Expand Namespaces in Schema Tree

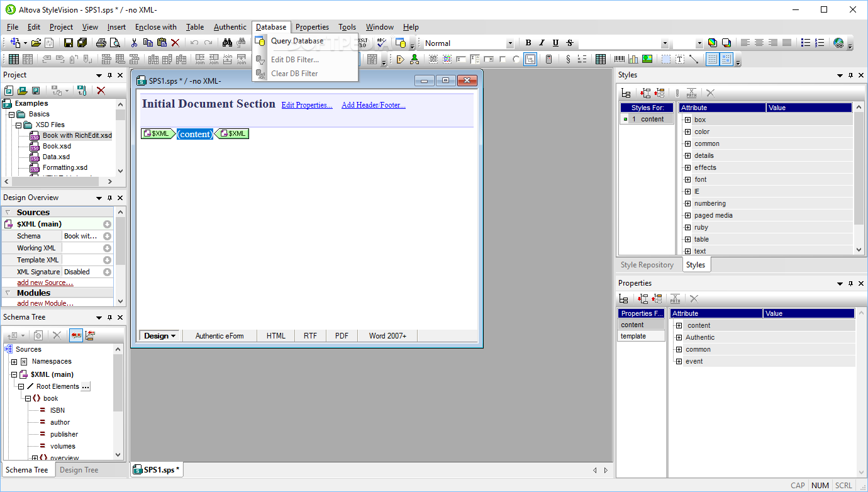[14, 362]
